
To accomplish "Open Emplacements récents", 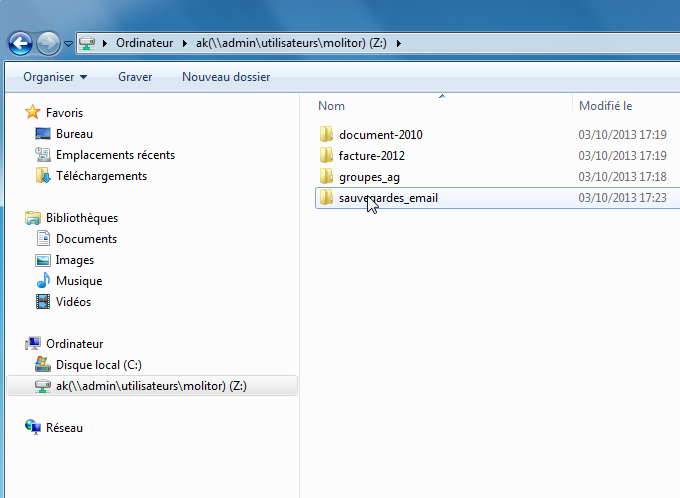I will (x=115, y=155).
